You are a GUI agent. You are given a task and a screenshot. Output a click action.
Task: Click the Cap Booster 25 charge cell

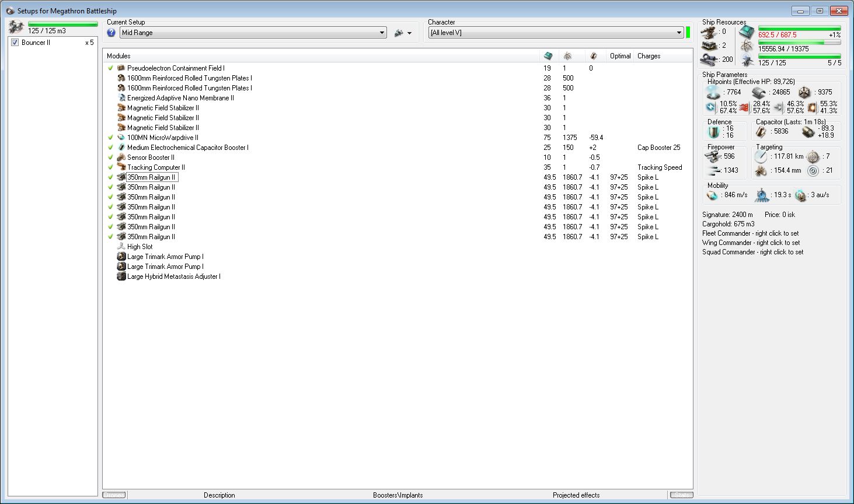tap(659, 148)
